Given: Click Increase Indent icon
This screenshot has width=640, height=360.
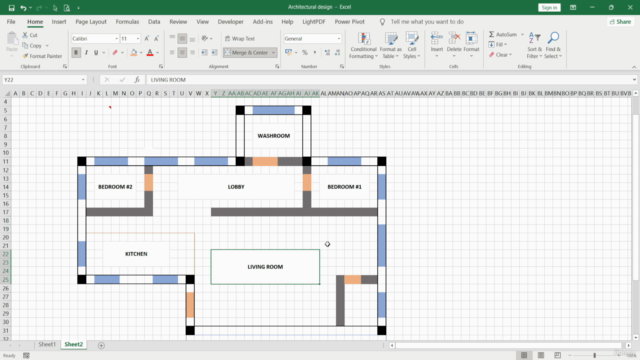Looking at the screenshot, I should pyautogui.click(x=214, y=53).
